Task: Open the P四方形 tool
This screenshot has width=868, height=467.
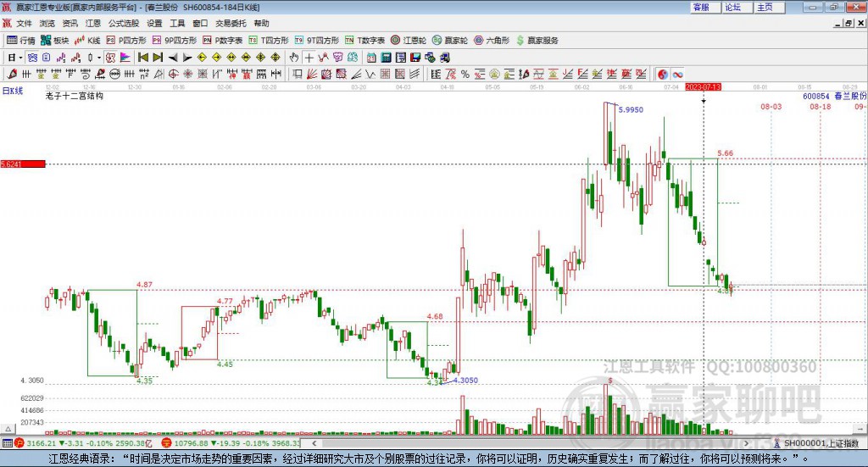Action: point(126,41)
